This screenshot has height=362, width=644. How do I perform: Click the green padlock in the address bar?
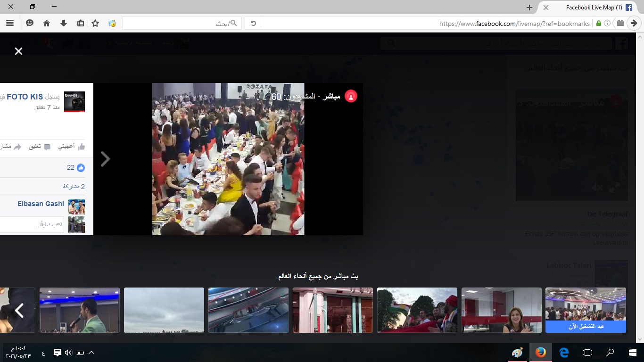(599, 23)
